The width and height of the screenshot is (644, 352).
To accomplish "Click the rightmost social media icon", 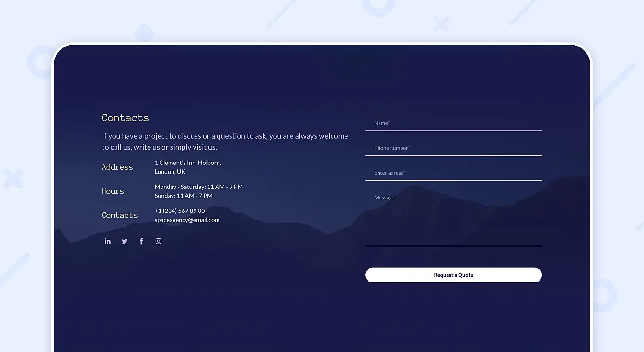I will click(x=158, y=241).
